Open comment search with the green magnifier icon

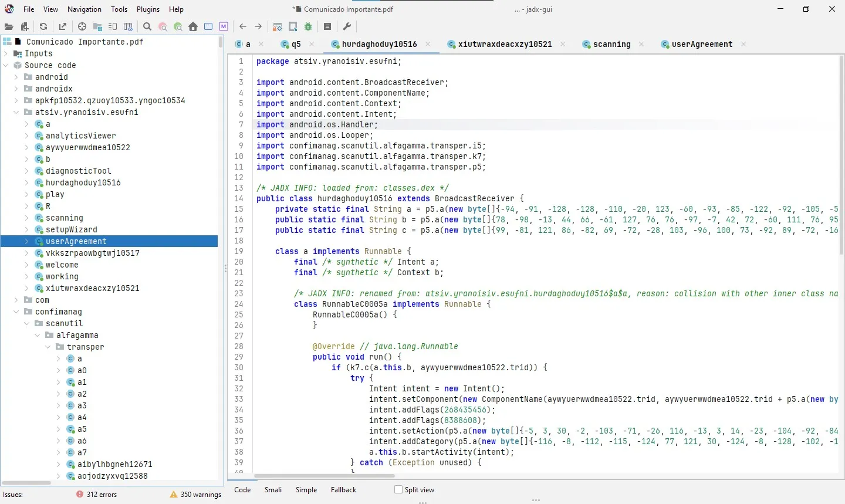point(178,26)
